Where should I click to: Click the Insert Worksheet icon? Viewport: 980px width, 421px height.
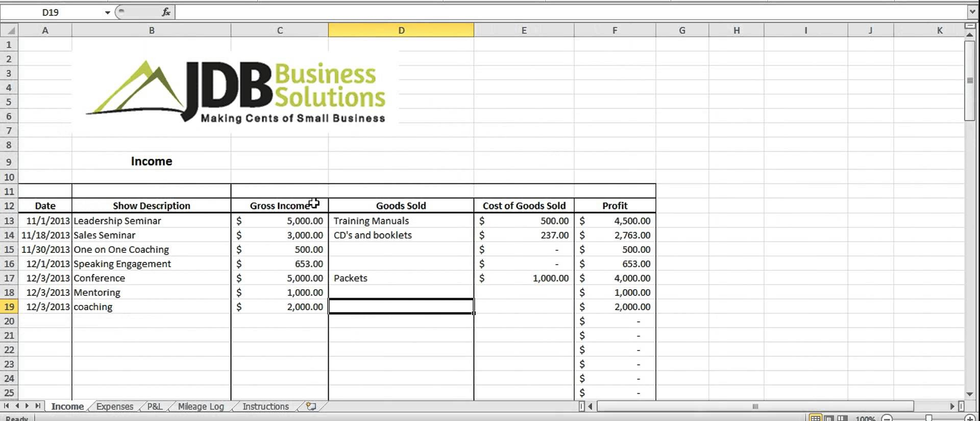coord(311,406)
